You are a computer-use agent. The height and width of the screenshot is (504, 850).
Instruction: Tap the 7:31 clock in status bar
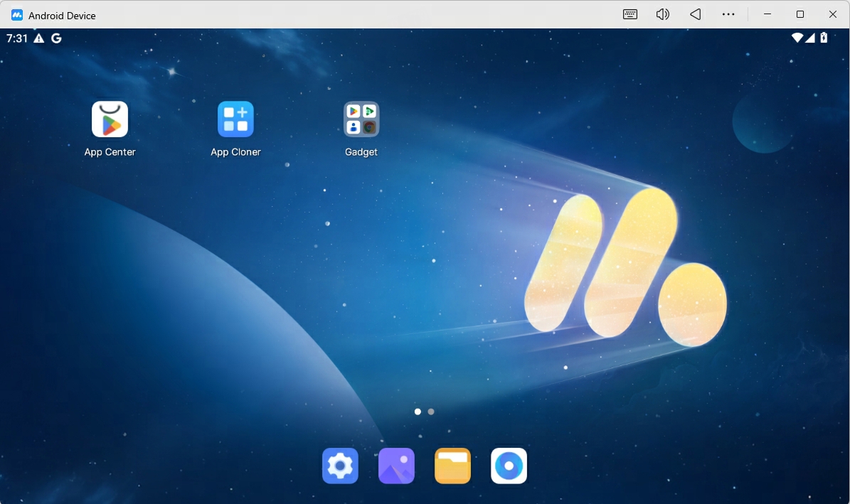pyautogui.click(x=17, y=38)
